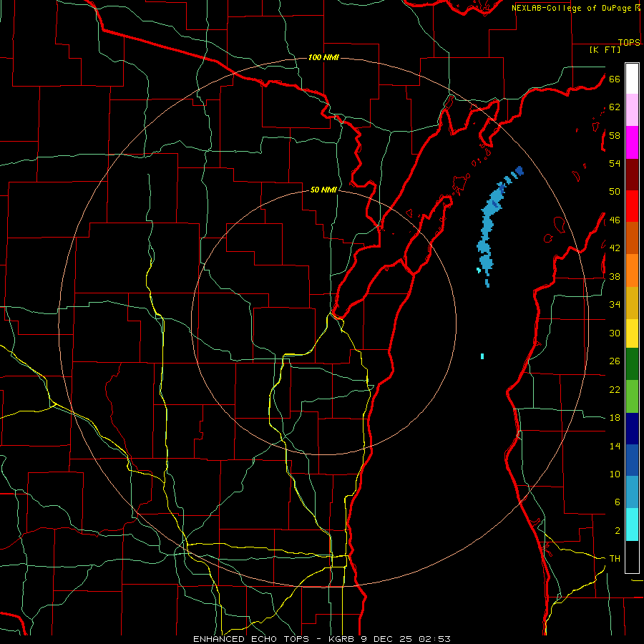
Task: Click the white 66 kft legend swatch
Action: pyautogui.click(x=632, y=79)
